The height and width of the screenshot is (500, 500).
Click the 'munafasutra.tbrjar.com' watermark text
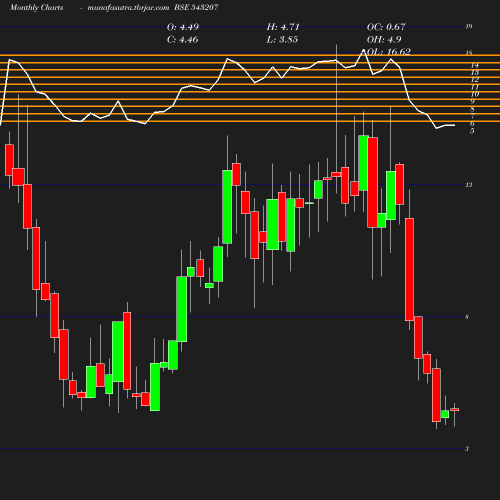(x=128, y=8)
